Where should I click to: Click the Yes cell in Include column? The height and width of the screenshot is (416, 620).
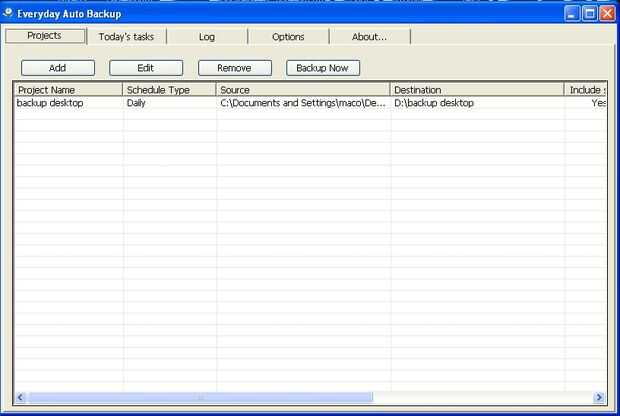click(x=599, y=103)
